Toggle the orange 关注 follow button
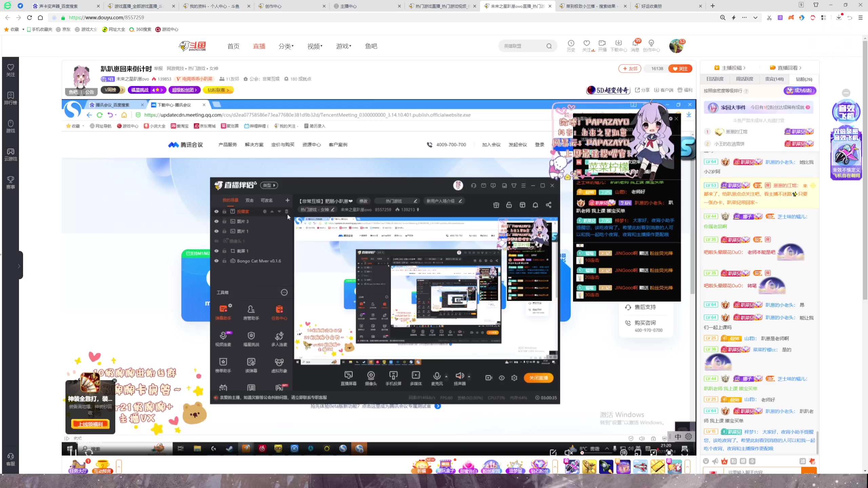The width and height of the screenshot is (868, 488). tap(680, 68)
